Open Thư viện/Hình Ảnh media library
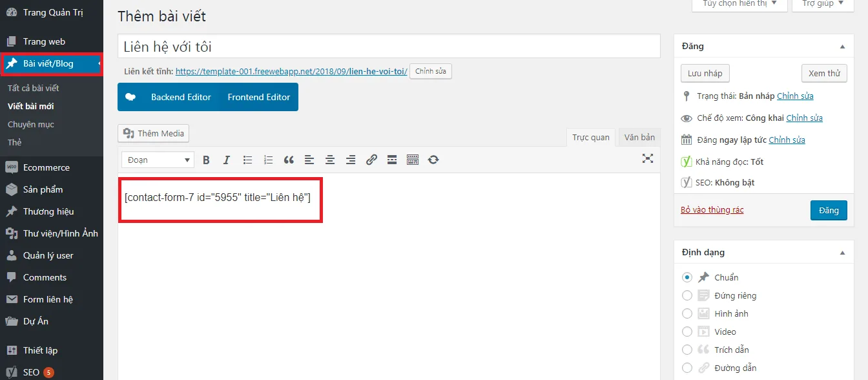 (x=52, y=233)
